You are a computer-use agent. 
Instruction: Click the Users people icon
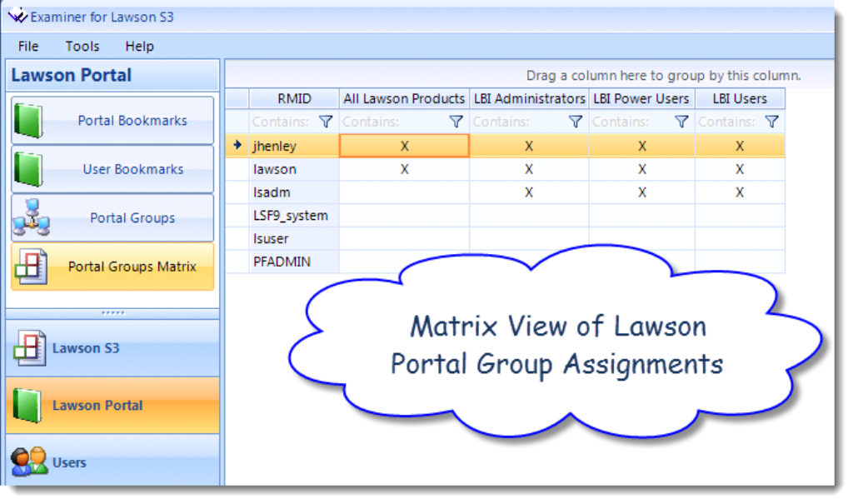point(29,462)
